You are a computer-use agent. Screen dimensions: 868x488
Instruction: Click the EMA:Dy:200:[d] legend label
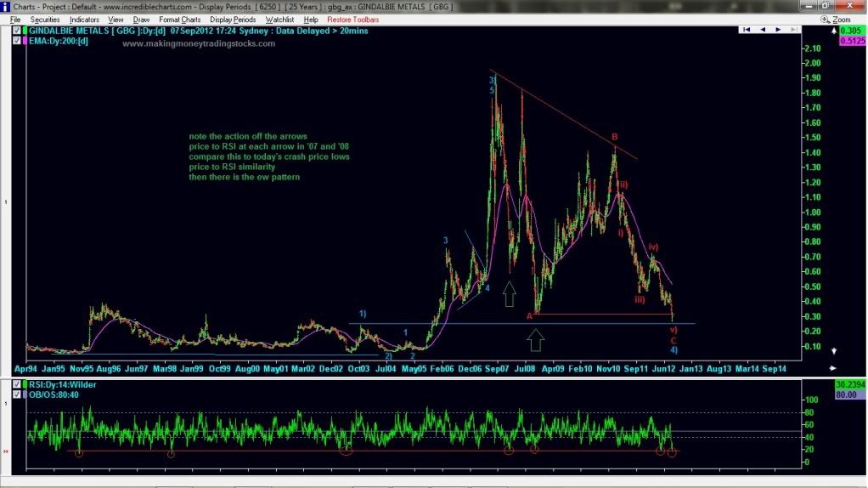[x=59, y=41]
